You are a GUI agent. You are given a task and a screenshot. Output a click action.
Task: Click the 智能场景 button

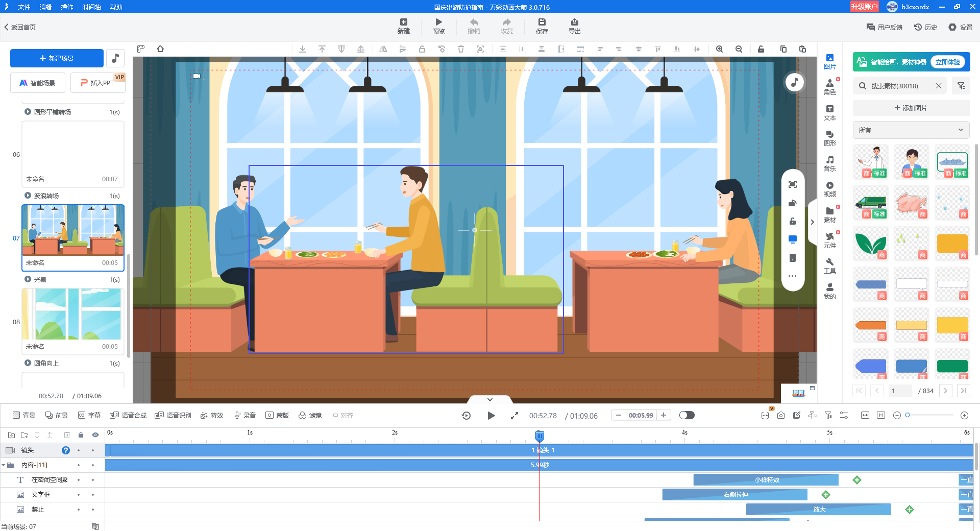coord(38,83)
